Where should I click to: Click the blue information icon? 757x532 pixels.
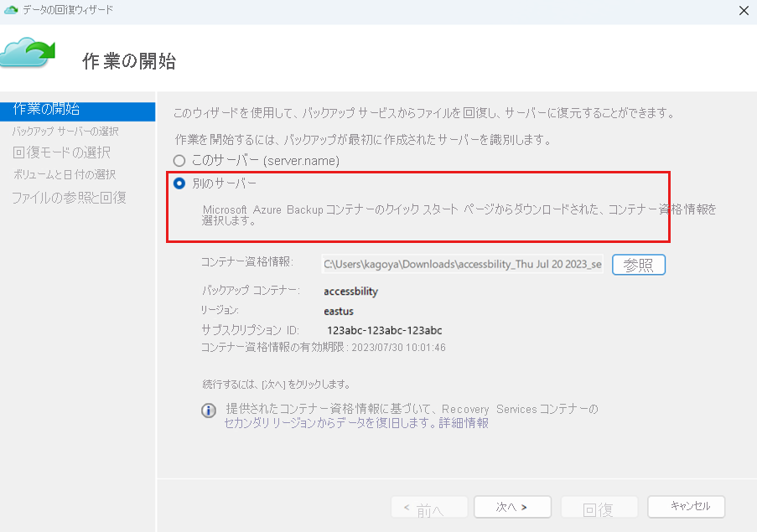tap(209, 411)
